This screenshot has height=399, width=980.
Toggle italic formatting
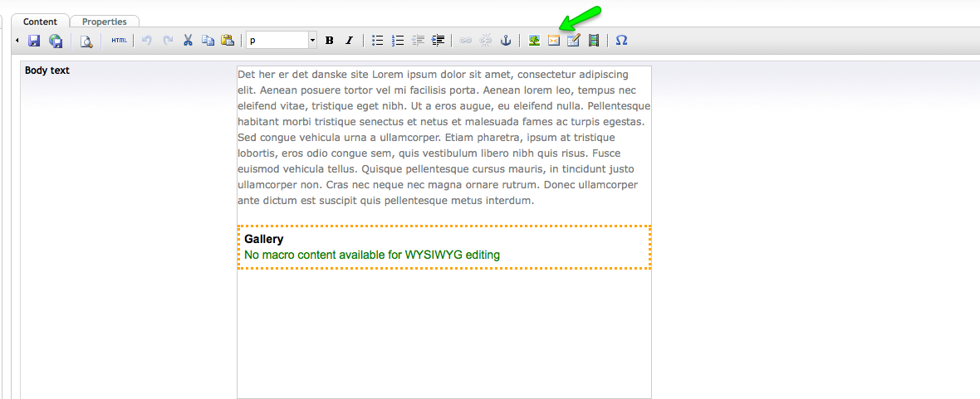[349, 41]
